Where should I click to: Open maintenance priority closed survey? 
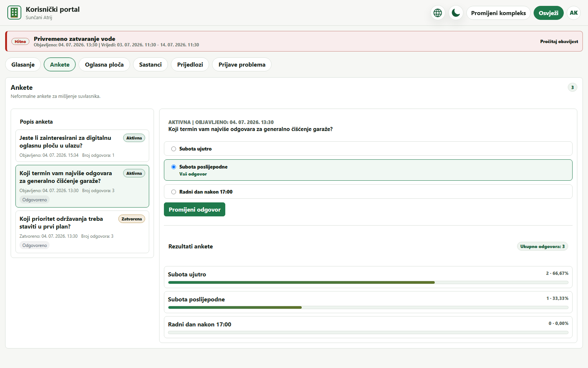point(82,232)
